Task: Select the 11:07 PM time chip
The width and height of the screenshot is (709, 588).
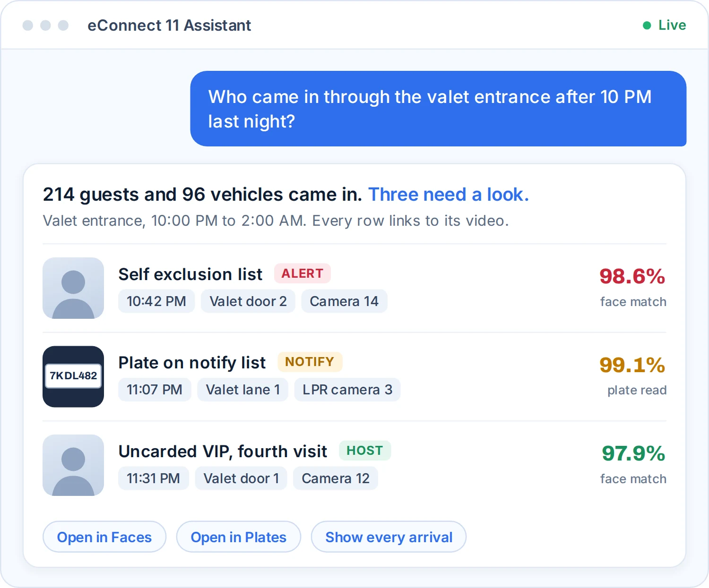Action: point(155,390)
